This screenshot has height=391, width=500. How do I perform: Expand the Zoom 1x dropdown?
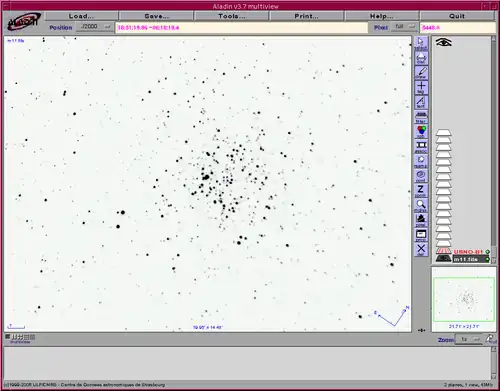coord(469,339)
